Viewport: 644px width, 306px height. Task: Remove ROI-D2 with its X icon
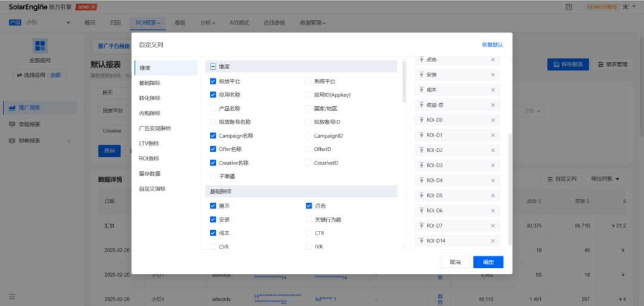coord(493,150)
